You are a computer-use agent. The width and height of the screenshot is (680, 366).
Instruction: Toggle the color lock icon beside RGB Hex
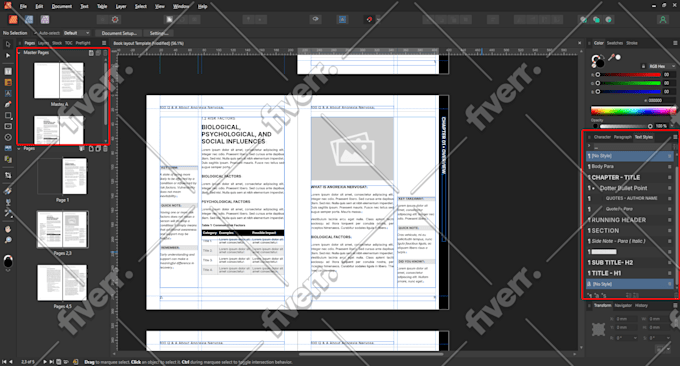coord(643,66)
